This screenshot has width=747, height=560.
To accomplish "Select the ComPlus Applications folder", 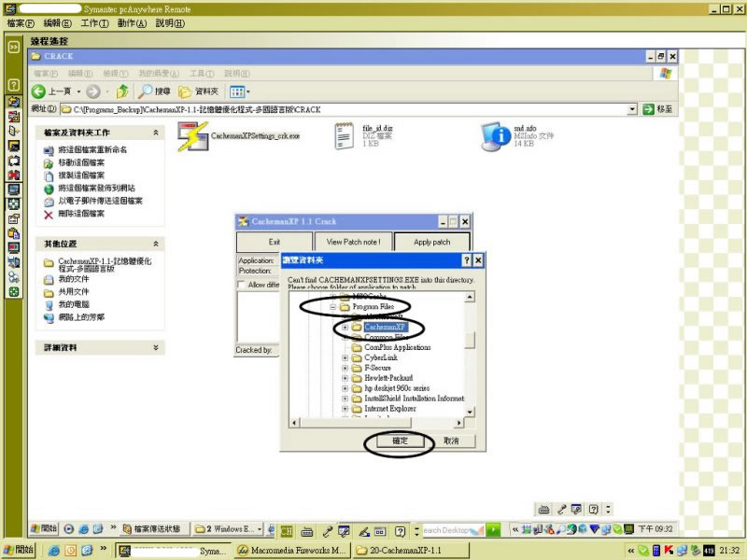I will (x=398, y=347).
